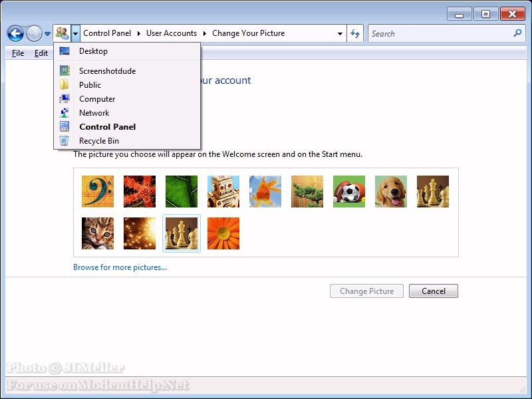Image resolution: width=532 pixels, height=399 pixels.
Task: Click the Desktop monitor icon
Action: point(65,51)
